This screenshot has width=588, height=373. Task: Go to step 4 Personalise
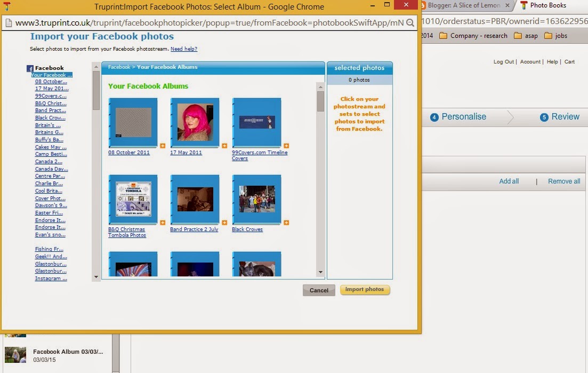(x=458, y=117)
